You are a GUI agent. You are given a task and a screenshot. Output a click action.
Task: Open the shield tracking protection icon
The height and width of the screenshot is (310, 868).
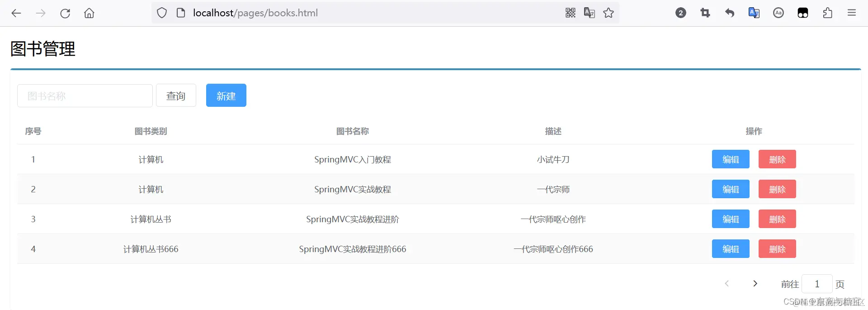(162, 13)
